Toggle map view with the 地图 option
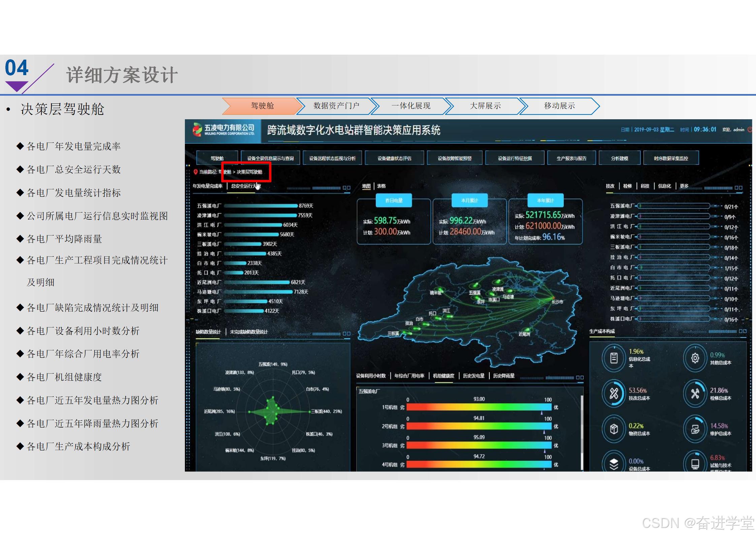Viewport: 756px width, 535px height. click(x=366, y=186)
